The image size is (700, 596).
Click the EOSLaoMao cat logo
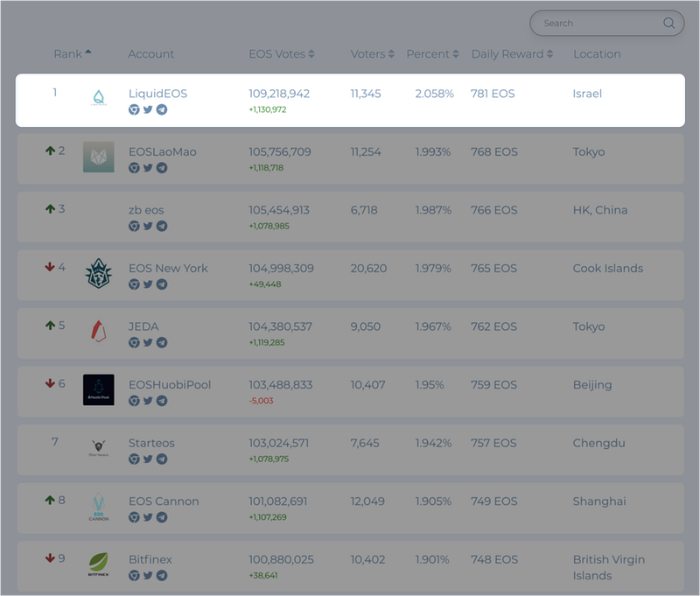tap(99, 158)
